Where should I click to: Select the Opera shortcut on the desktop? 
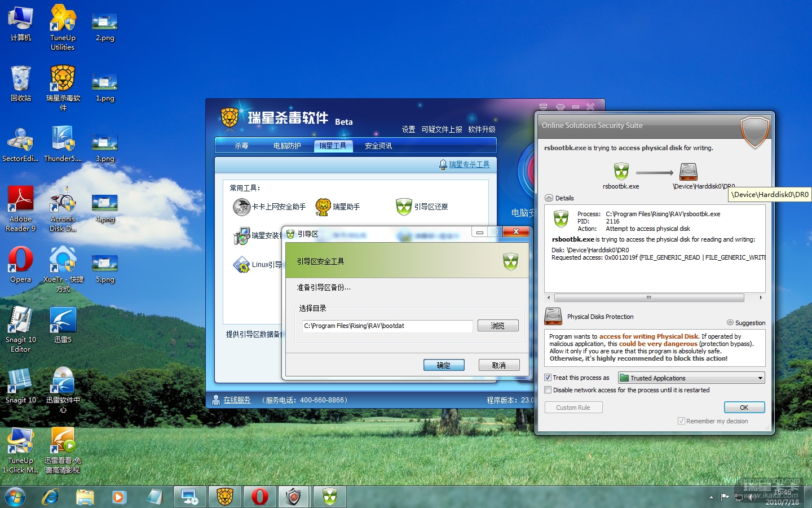21,265
